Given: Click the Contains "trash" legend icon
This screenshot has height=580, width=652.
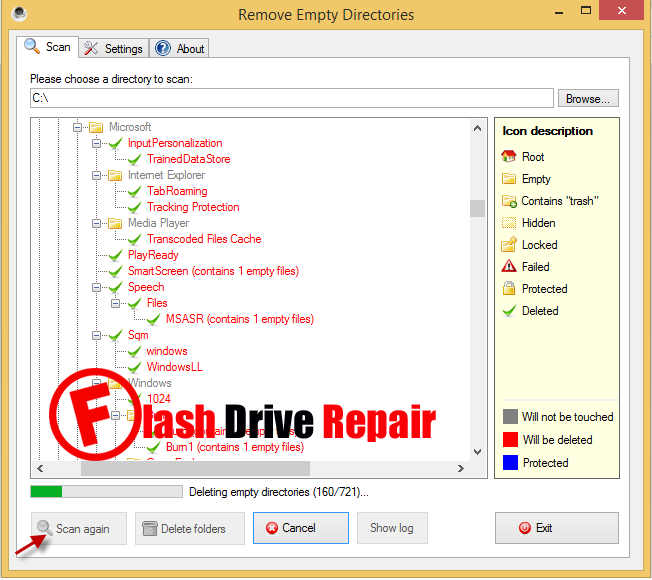Looking at the screenshot, I should point(509,201).
